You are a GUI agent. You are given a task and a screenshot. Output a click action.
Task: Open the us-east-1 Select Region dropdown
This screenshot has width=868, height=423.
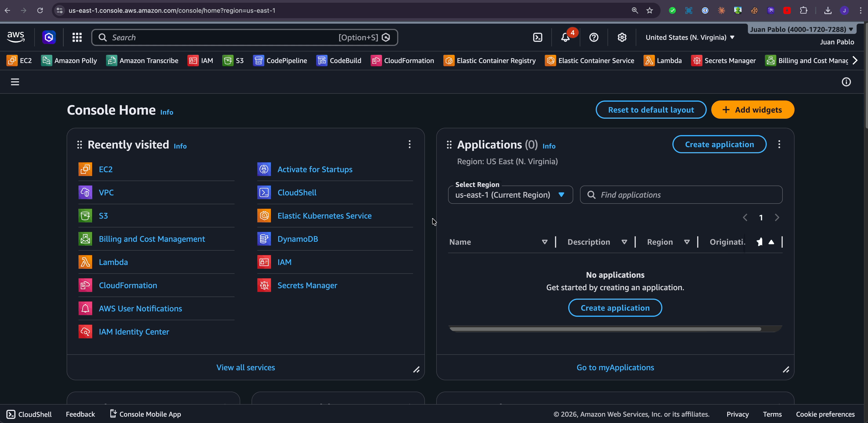tap(510, 195)
